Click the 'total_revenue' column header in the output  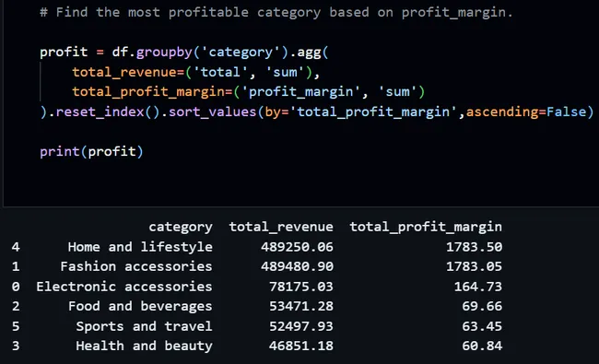281,227
